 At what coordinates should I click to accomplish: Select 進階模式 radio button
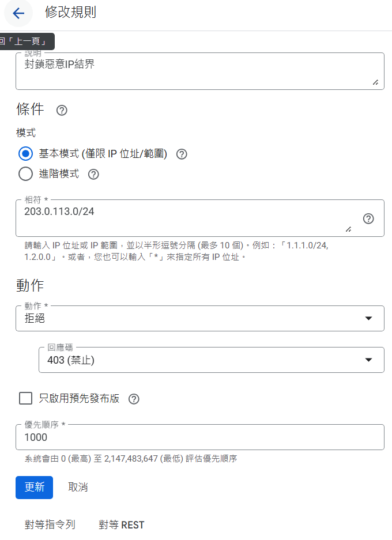click(25, 173)
